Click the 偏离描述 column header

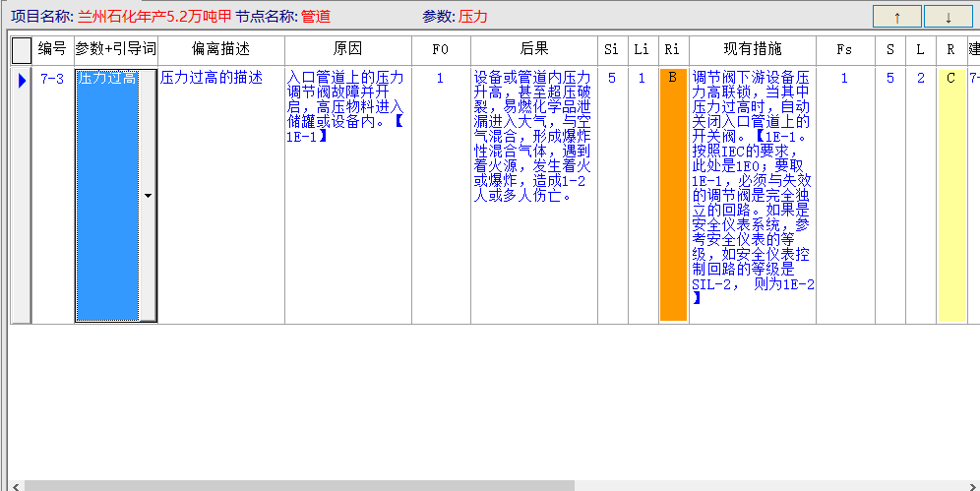(221, 50)
